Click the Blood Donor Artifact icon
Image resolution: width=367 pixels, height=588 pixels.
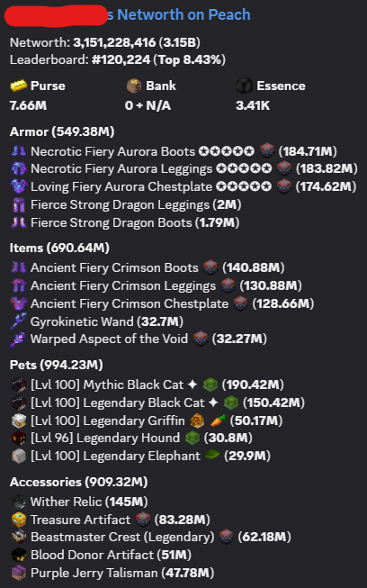18,555
